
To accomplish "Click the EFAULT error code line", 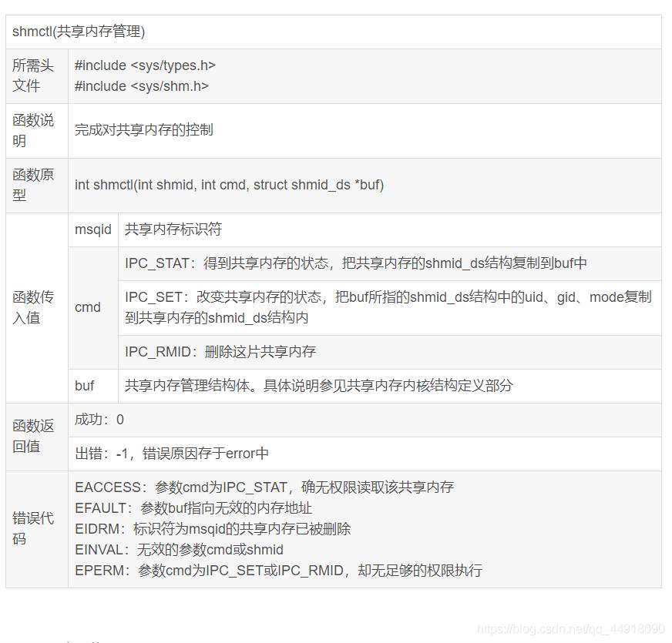I will 193,508.
